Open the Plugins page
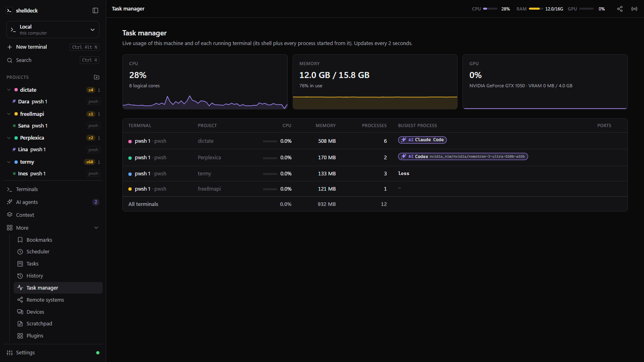Viewport: 644px width, 362px height. (58, 336)
